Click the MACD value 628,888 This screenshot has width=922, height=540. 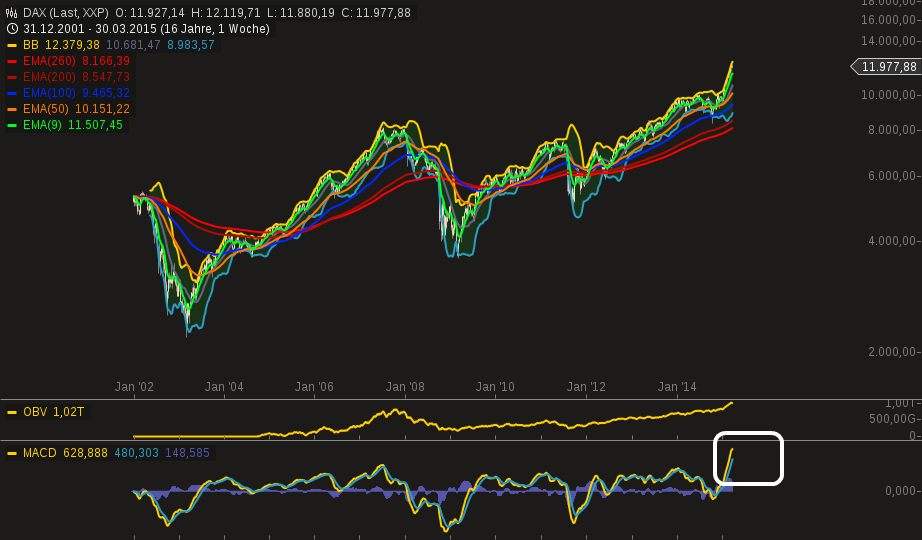click(x=85, y=453)
